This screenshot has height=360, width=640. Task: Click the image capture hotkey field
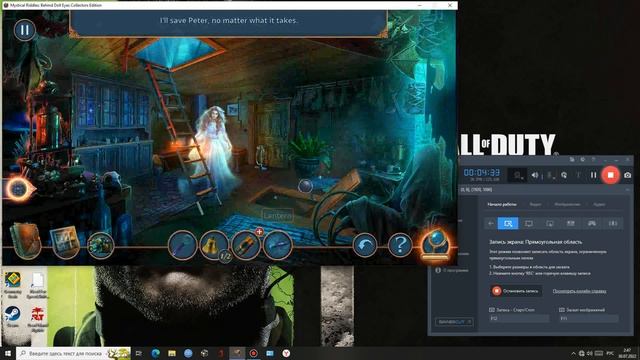click(589, 318)
